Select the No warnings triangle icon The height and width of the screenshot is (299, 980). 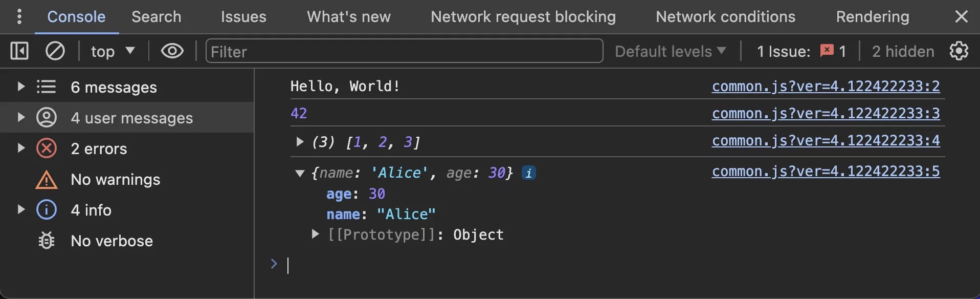(47, 180)
